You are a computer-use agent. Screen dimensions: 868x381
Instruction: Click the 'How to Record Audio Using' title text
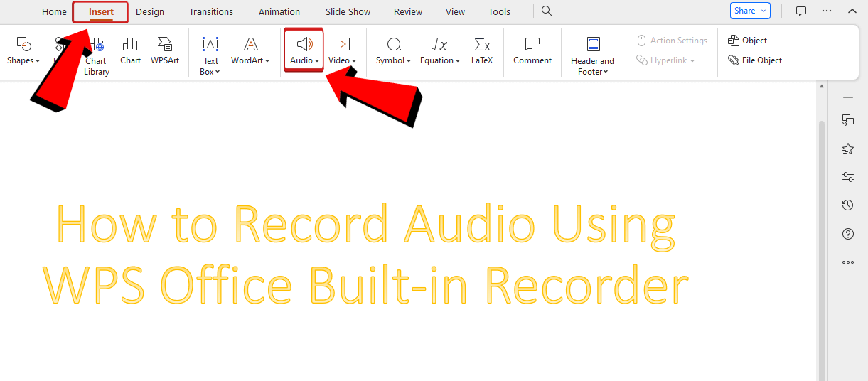[x=365, y=226]
